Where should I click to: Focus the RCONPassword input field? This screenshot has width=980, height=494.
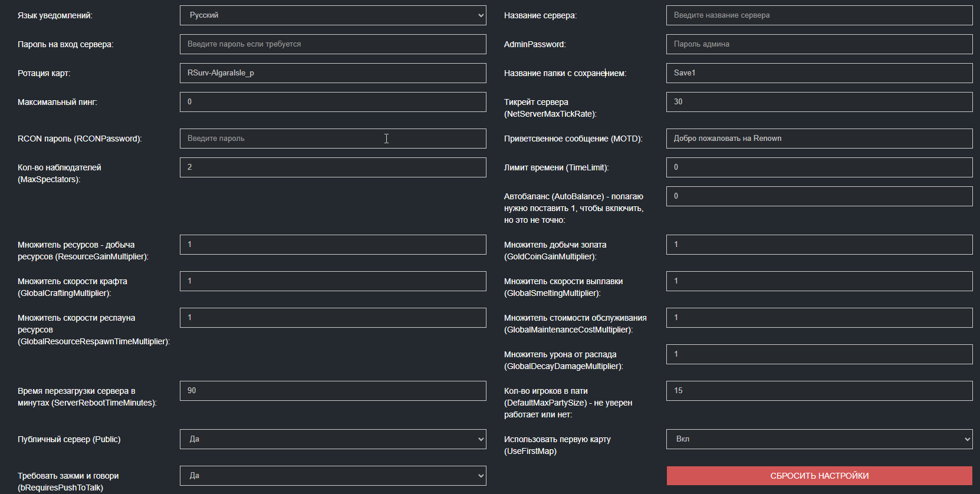pos(333,139)
